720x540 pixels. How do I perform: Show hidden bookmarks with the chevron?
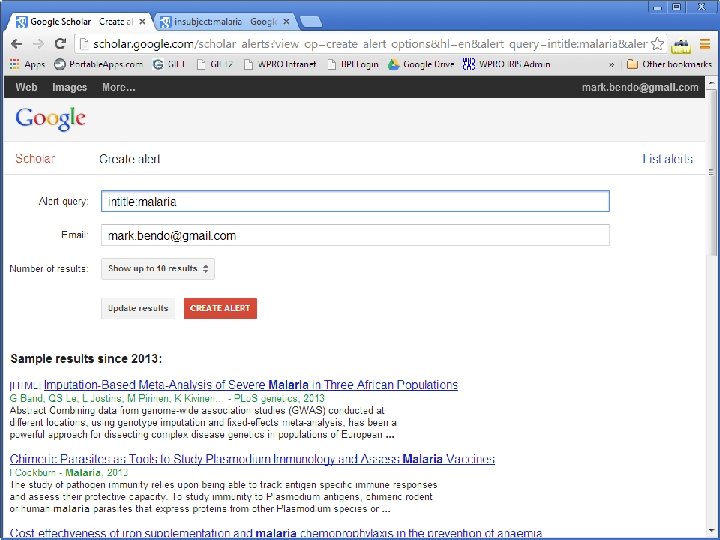[x=612, y=64]
